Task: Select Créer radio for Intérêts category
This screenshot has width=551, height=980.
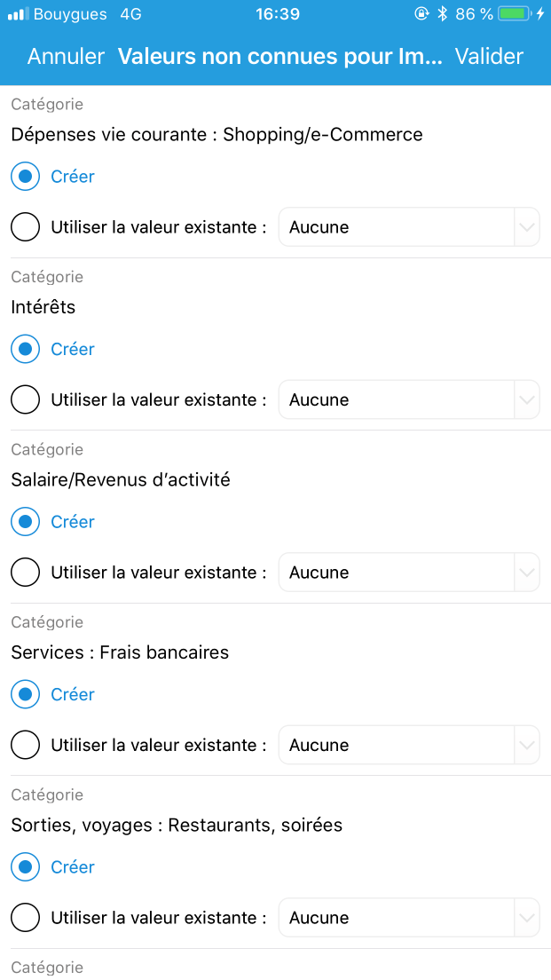Action: coord(26,349)
